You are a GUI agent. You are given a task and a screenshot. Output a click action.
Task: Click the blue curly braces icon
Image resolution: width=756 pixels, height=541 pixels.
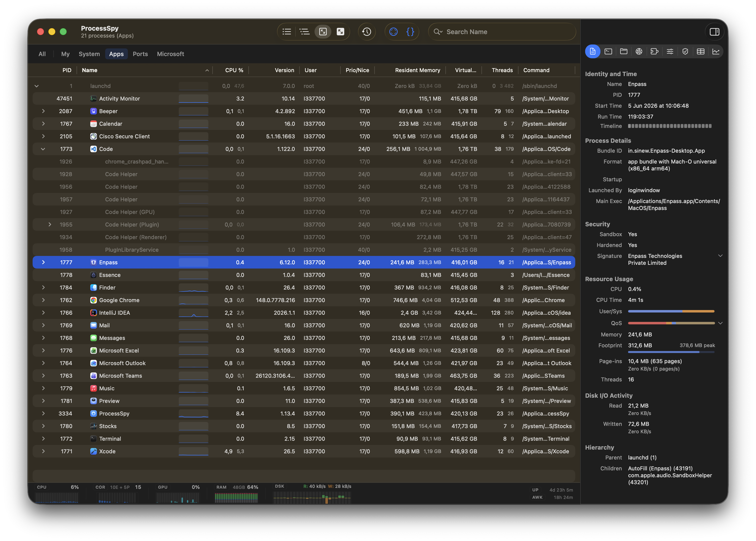(410, 32)
